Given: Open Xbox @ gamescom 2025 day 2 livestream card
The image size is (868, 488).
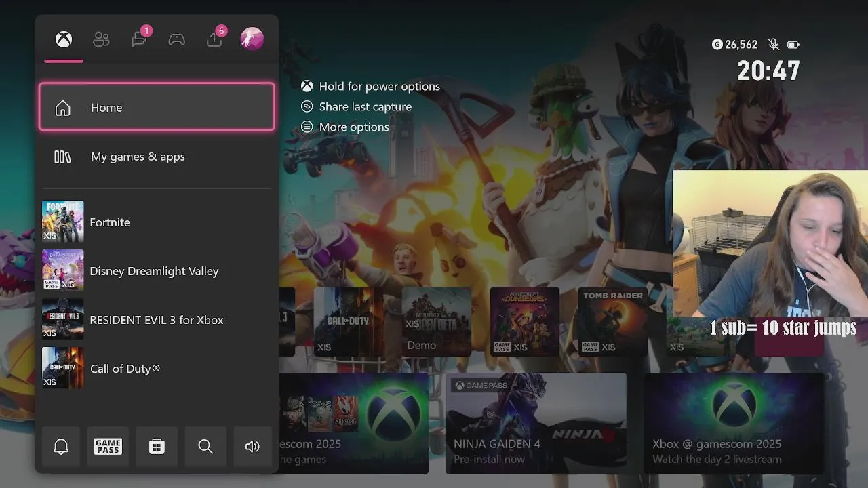Looking at the screenshot, I should pyautogui.click(x=734, y=423).
